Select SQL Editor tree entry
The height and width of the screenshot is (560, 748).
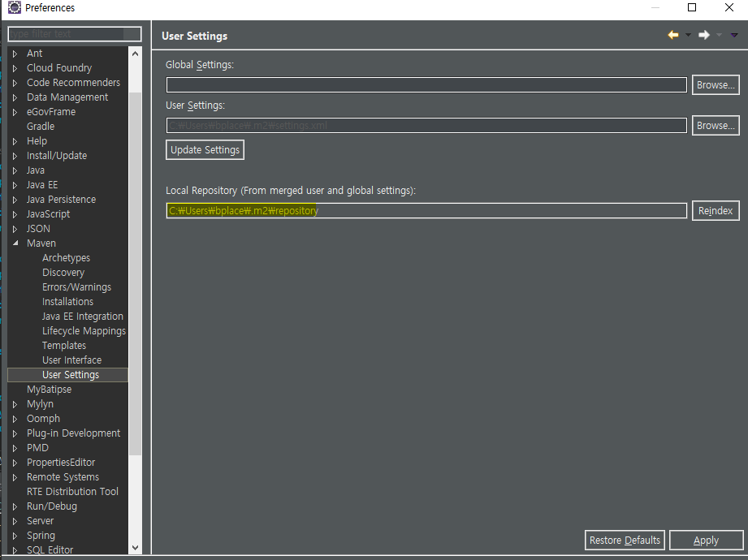(x=50, y=550)
